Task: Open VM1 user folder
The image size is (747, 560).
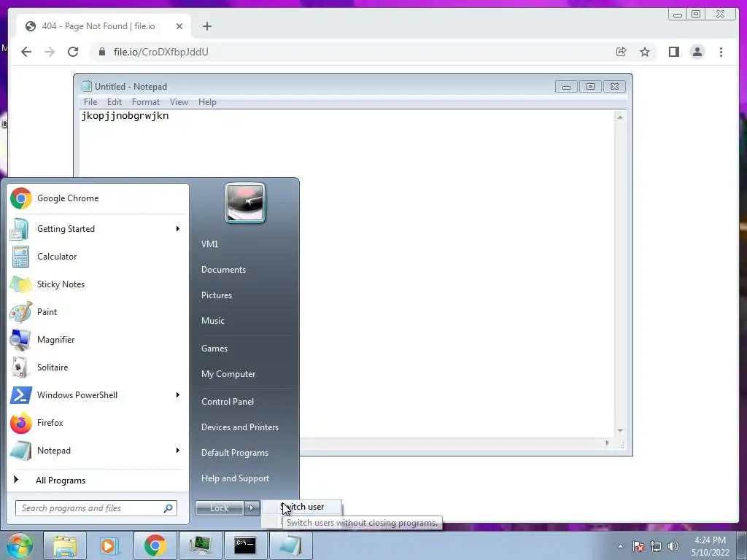Action: [x=209, y=244]
